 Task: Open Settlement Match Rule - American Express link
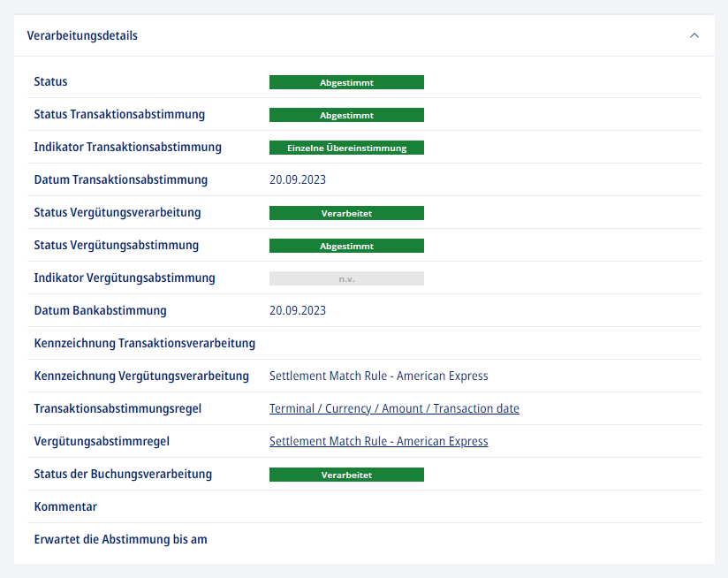coord(379,441)
